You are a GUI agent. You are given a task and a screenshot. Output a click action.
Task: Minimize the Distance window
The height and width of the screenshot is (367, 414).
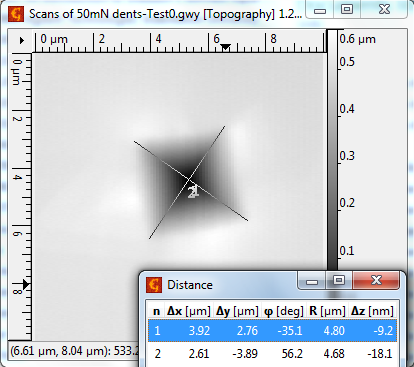312,282
